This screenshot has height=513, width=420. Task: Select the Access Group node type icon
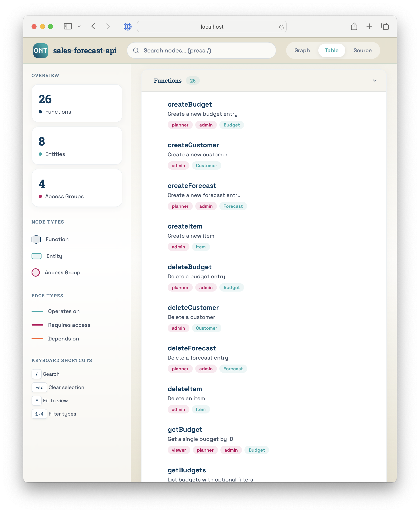click(36, 272)
